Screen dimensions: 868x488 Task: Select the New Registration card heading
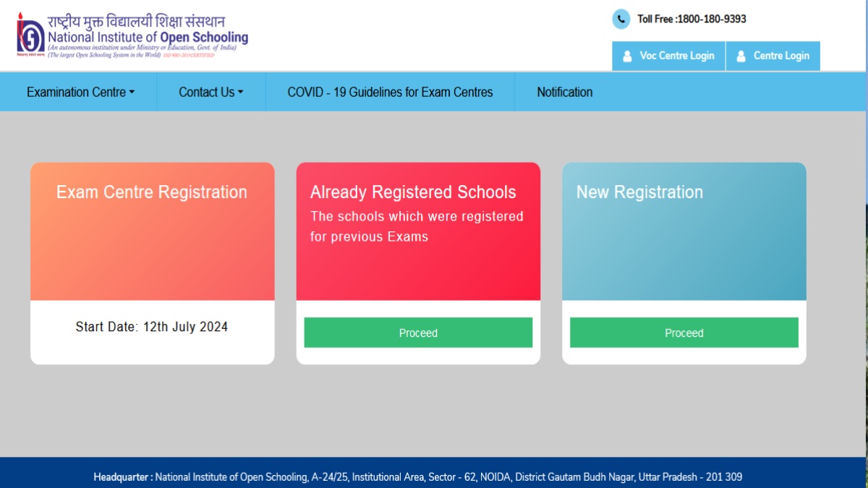click(639, 192)
